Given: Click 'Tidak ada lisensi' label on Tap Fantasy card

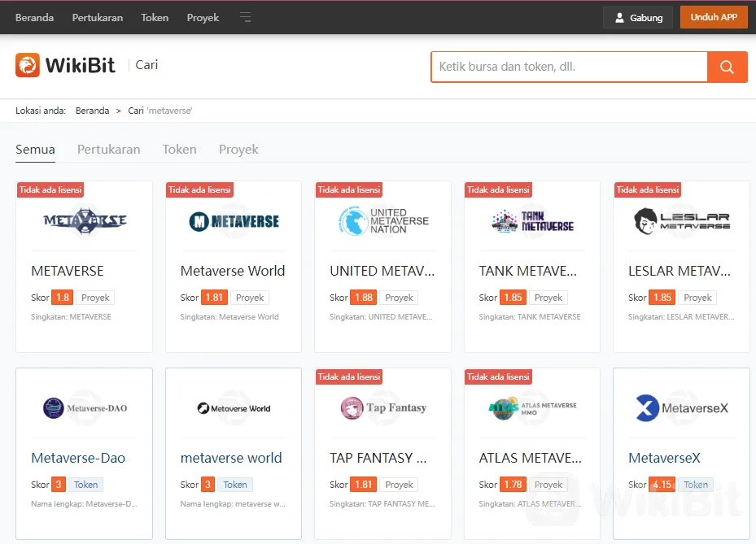Looking at the screenshot, I should 349,376.
